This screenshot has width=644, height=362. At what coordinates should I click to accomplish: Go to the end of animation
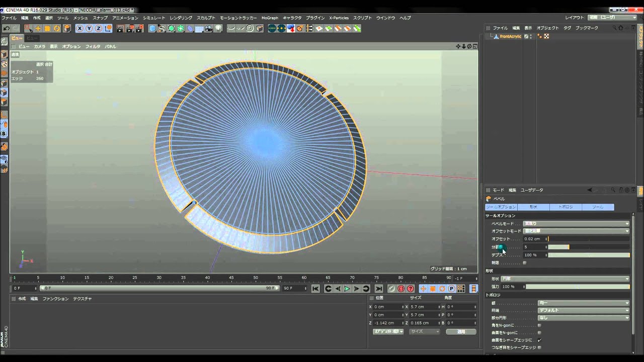coord(379,289)
